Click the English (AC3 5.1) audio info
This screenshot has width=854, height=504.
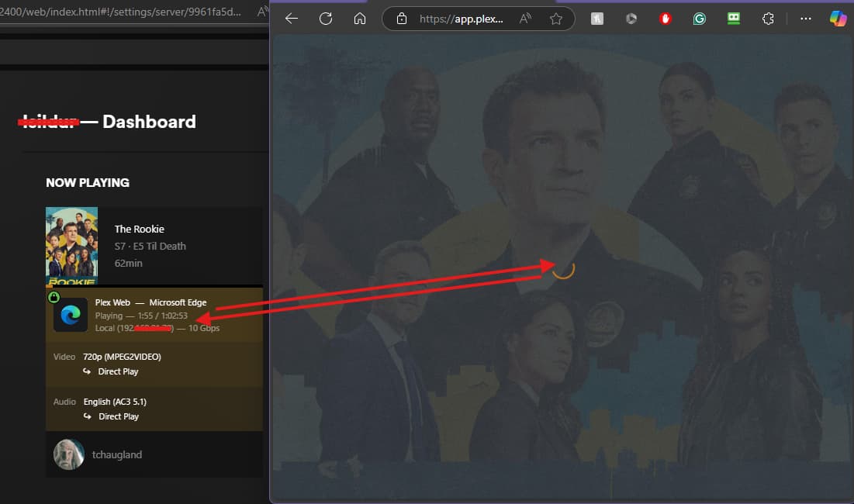(115, 402)
